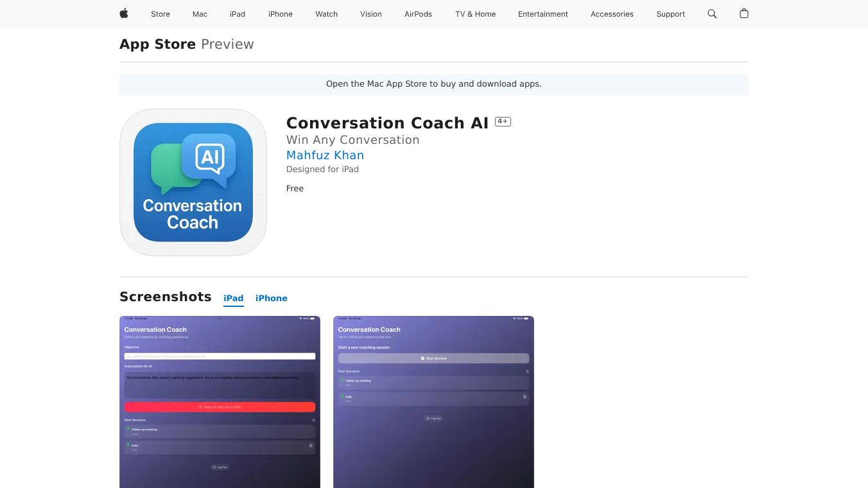
Task: Select the iPad screenshots tab
Action: tap(234, 299)
